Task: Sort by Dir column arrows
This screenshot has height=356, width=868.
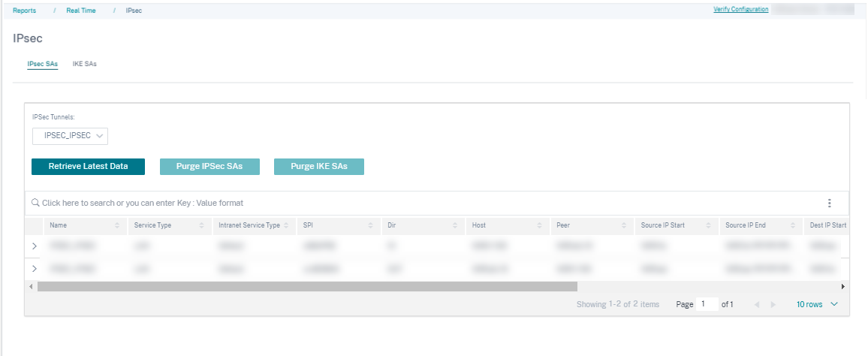Action: 455,225
